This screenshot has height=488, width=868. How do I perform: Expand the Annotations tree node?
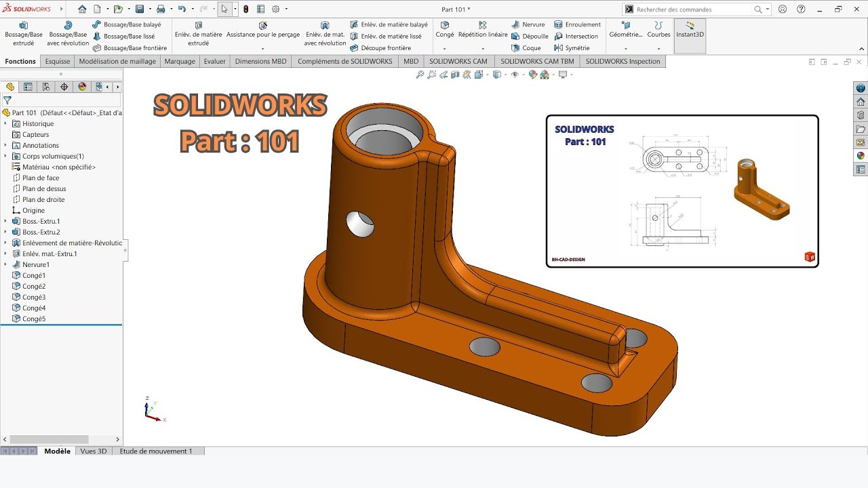pyautogui.click(x=5, y=145)
